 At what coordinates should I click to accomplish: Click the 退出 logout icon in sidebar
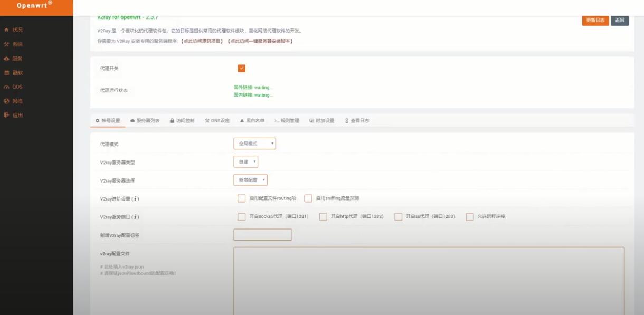(6, 115)
